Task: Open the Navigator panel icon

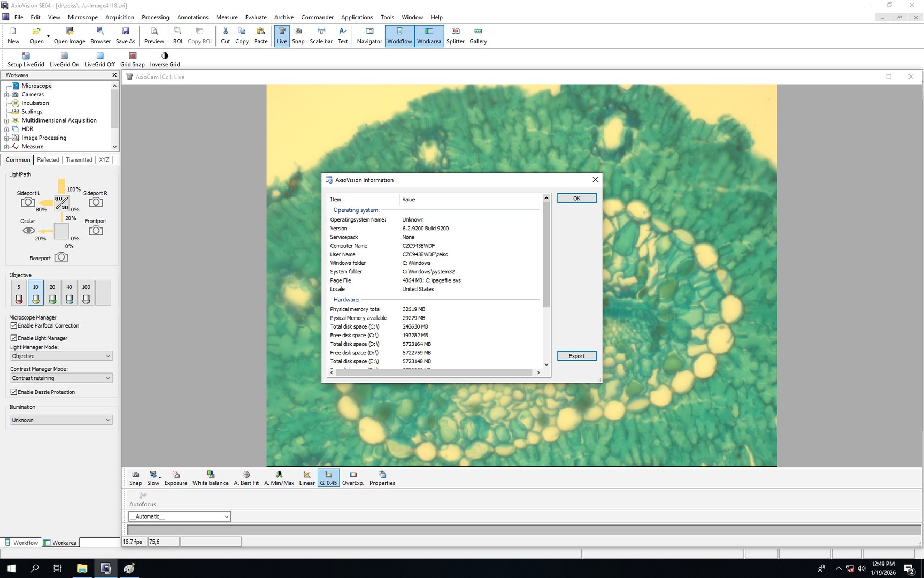Action: pos(369,36)
